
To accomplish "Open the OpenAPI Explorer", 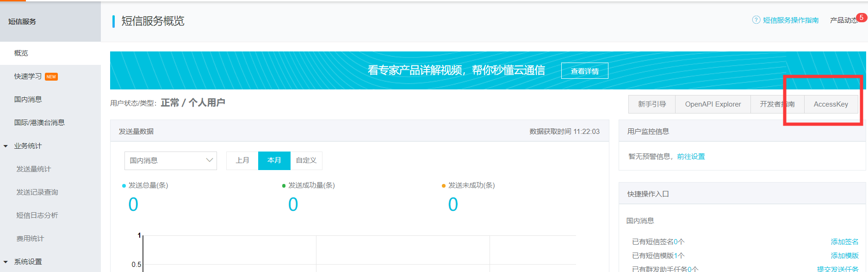I will 713,104.
